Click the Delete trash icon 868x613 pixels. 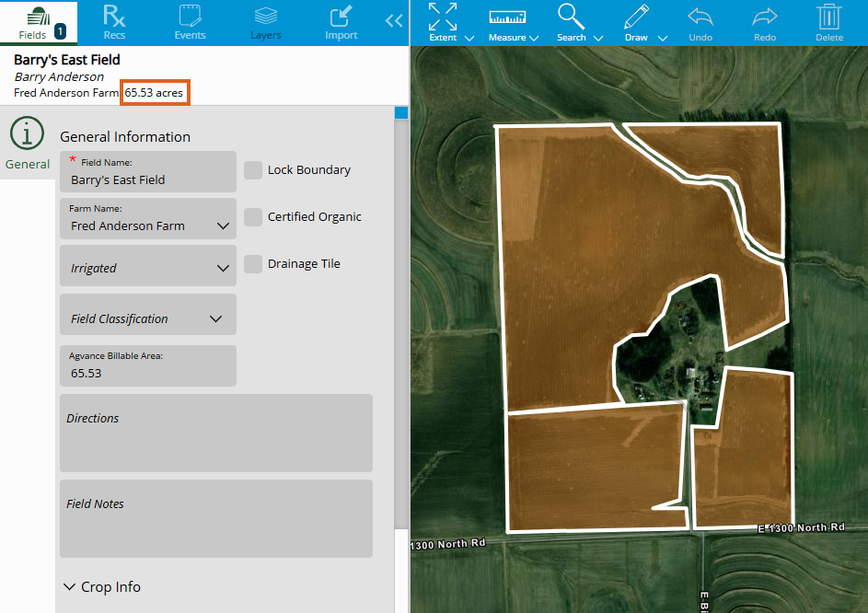(x=829, y=23)
